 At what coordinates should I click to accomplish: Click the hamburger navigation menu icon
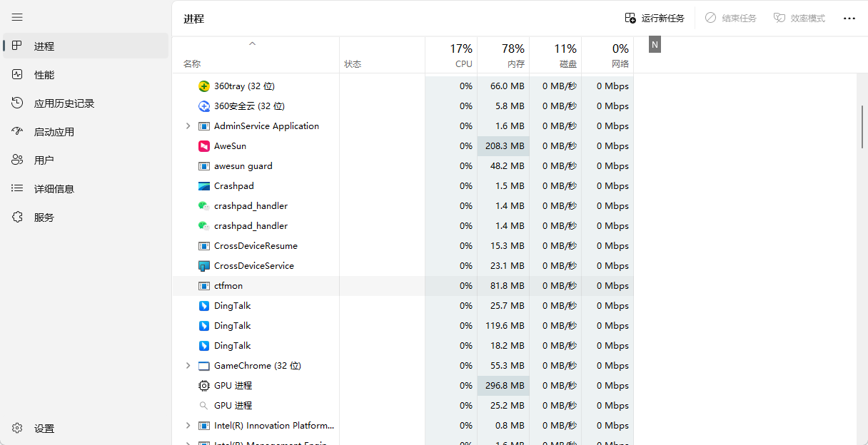(17, 17)
